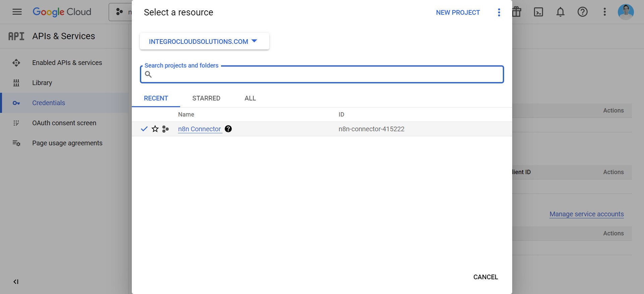Image resolution: width=644 pixels, height=294 pixels.
Task: Open OAuth consent screen in the sidebar
Action: tap(64, 123)
